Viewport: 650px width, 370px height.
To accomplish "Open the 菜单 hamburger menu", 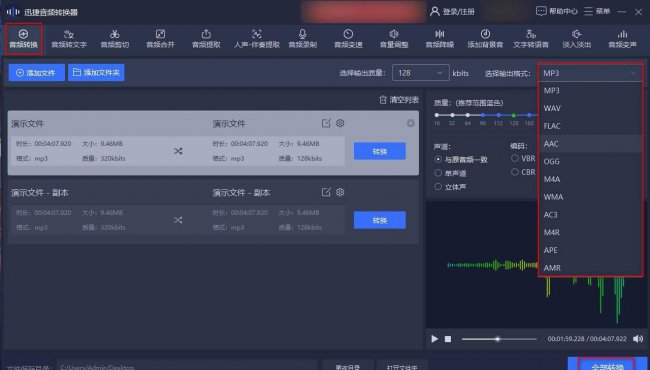I will pos(597,12).
